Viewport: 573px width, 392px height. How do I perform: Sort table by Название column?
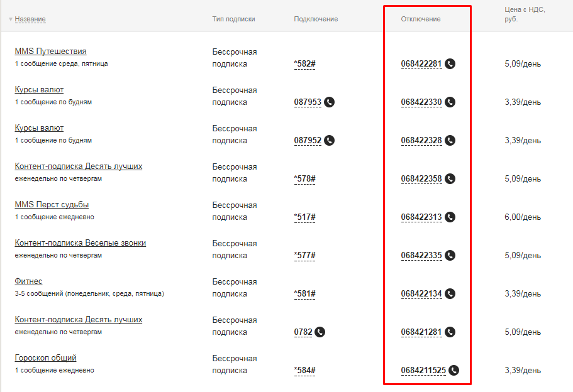click(30, 19)
